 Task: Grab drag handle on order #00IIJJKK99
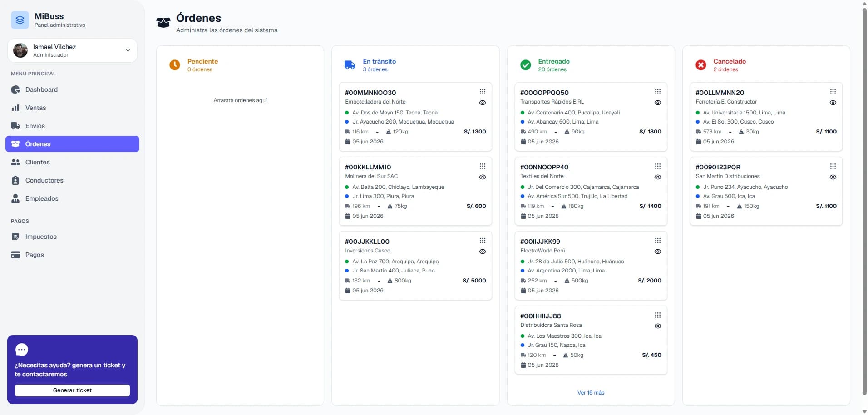tap(658, 241)
